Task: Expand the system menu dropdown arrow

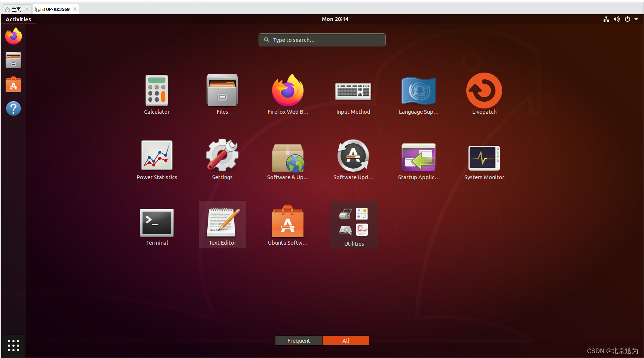Action: point(636,19)
